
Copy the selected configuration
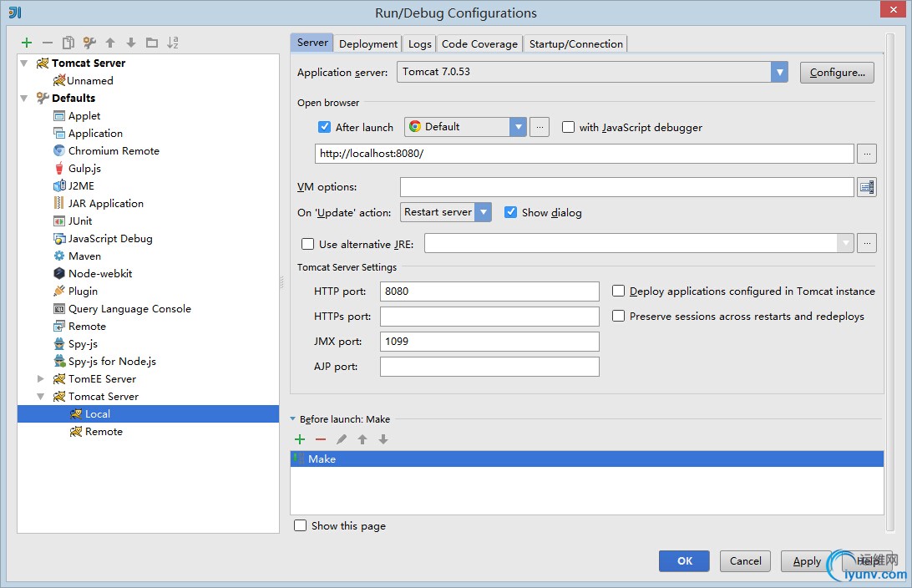(x=68, y=43)
